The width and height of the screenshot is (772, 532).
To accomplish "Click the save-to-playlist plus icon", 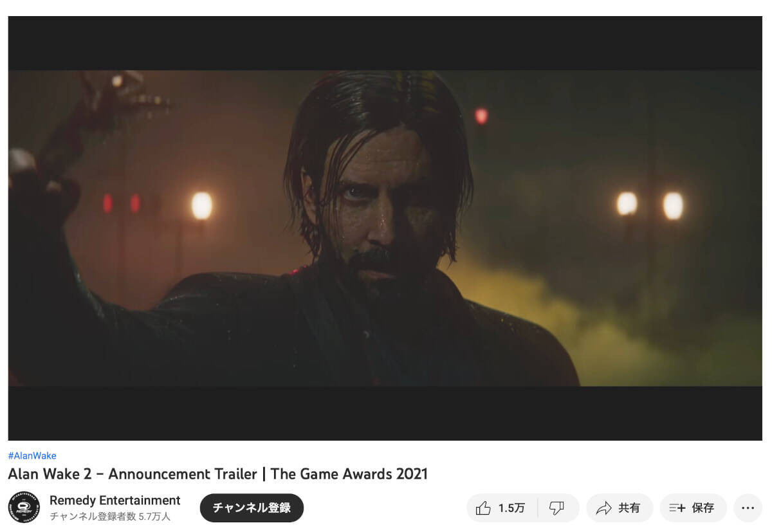I will (677, 508).
